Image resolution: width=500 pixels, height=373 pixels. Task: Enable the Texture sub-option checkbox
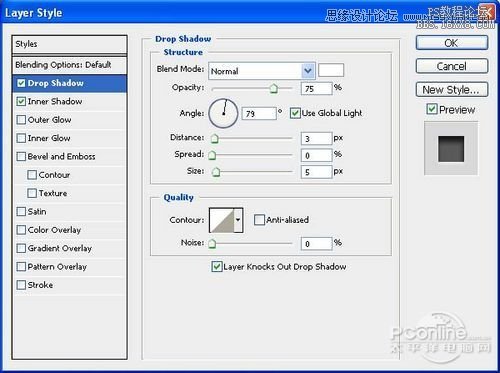pyautogui.click(x=32, y=193)
